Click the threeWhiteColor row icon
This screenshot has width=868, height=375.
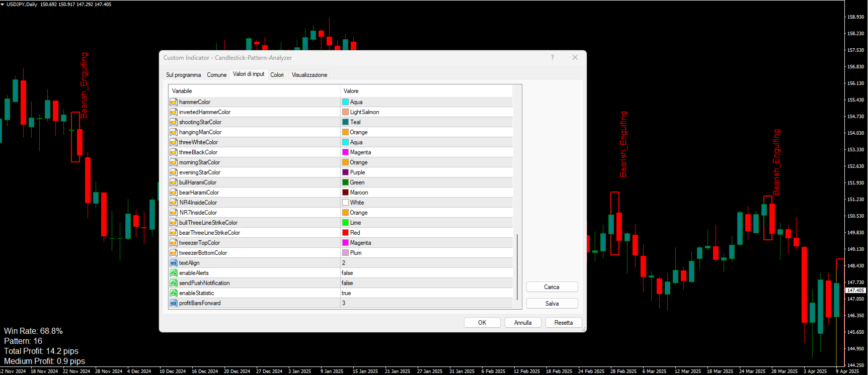coord(173,142)
